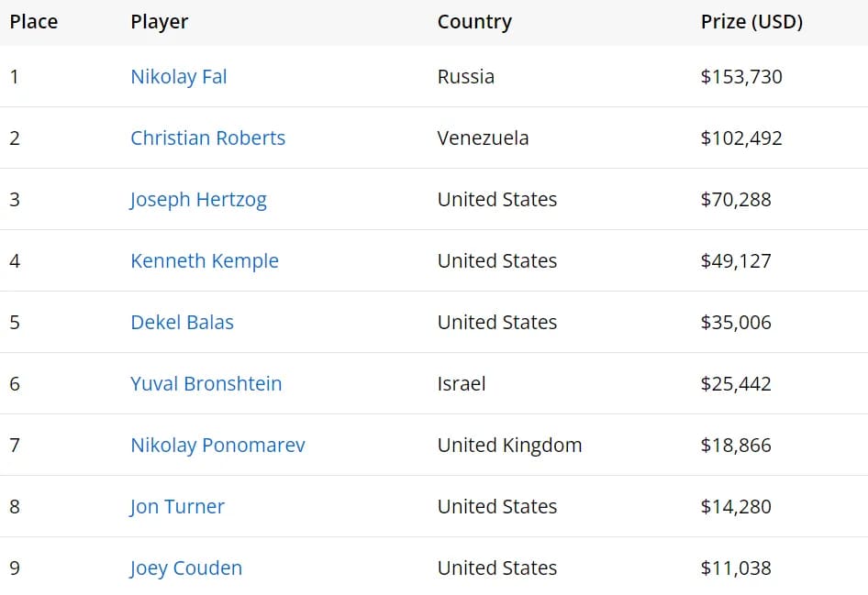Select the Player column header
Viewport: 868px width, 595px height.
point(160,22)
